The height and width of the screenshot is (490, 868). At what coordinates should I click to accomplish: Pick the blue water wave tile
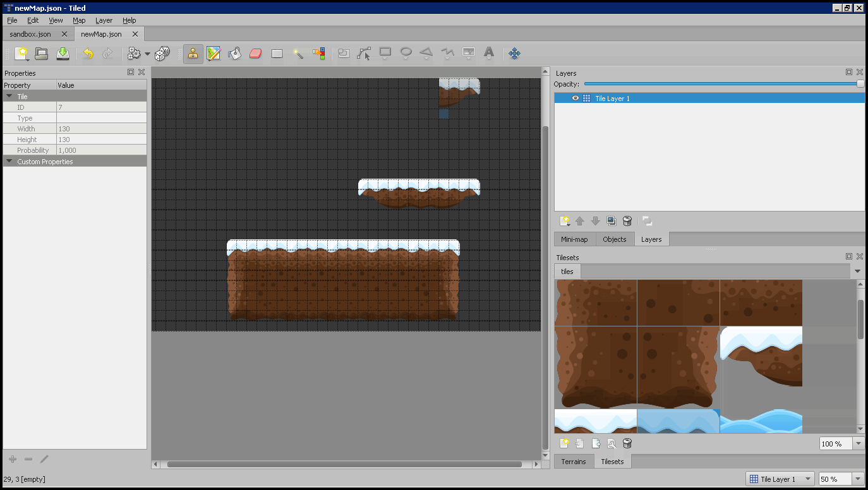(761, 421)
